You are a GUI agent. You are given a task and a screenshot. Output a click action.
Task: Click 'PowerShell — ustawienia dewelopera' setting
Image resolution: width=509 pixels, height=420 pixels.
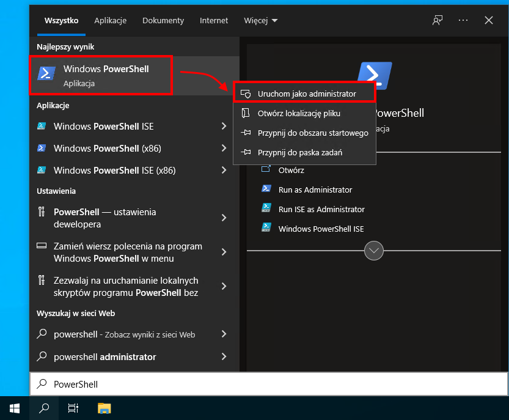click(105, 218)
